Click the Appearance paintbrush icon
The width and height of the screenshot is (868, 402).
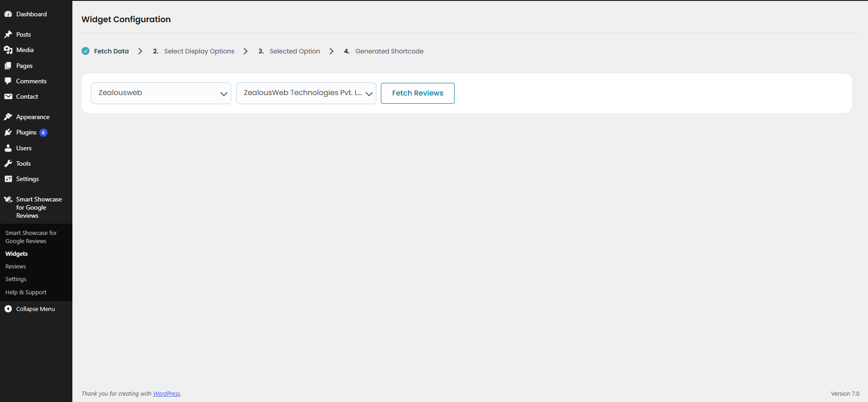coord(8,117)
